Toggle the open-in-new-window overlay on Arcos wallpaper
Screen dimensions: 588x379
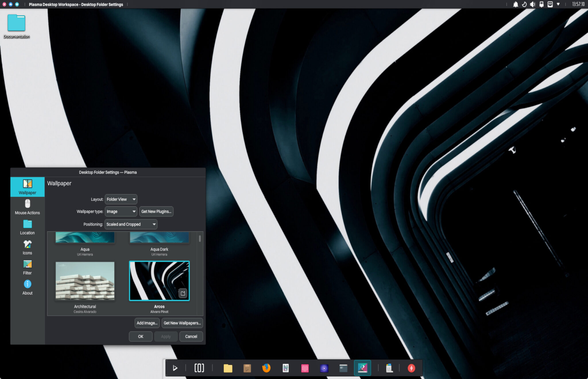coord(183,293)
